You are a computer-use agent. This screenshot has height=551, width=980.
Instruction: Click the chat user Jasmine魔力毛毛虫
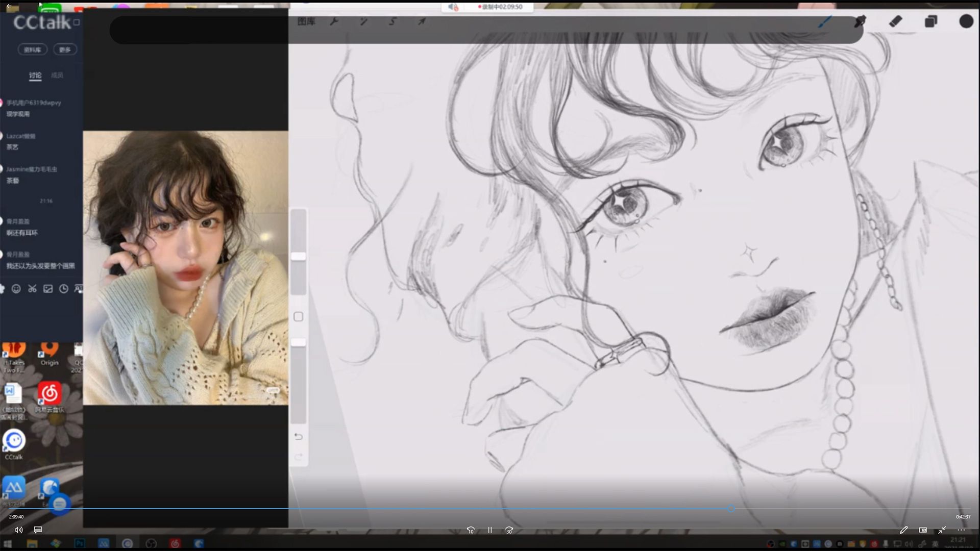(32, 169)
